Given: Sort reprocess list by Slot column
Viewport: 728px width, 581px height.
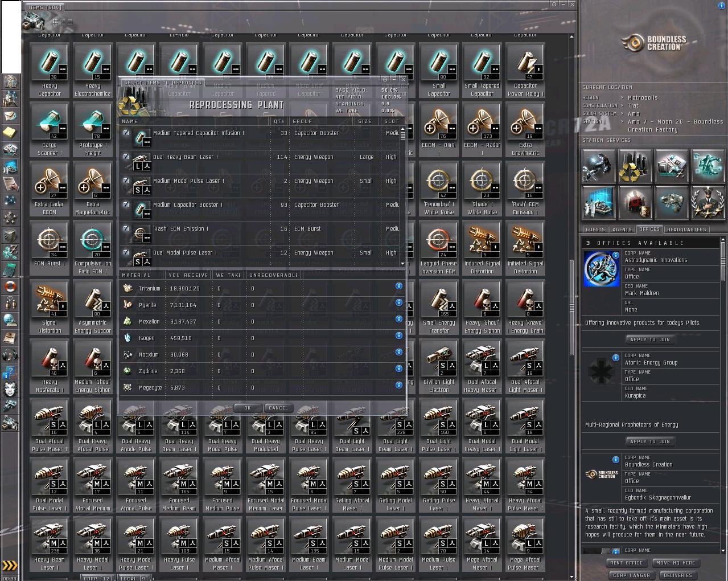Looking at the screenshot, I should point(390,121).
